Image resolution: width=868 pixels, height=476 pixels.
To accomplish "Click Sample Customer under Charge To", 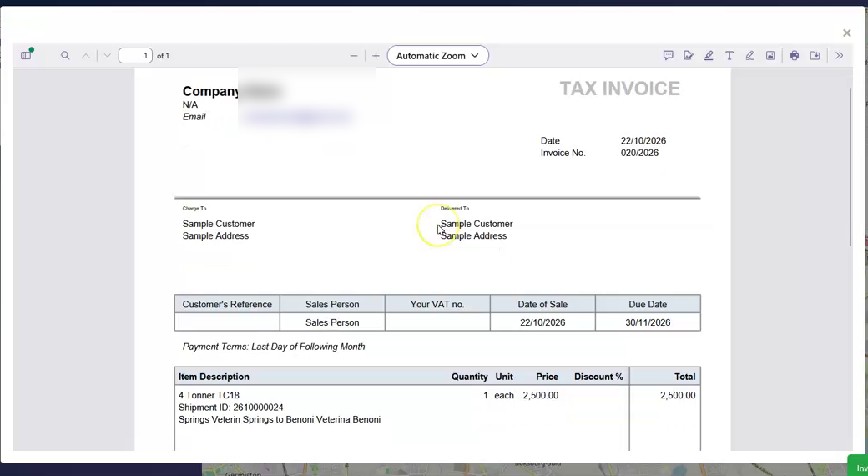I will (219, 224).
